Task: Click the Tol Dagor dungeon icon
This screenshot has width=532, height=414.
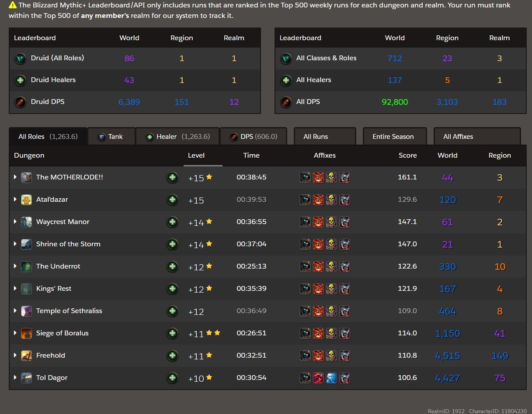Action: [26, 378]
